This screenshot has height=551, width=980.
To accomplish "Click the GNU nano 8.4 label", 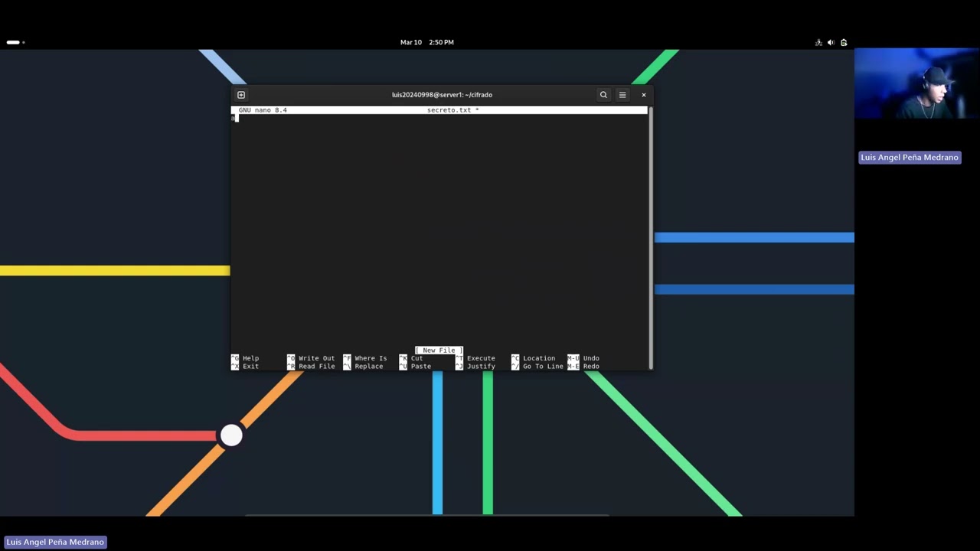I will pos(263,110).
